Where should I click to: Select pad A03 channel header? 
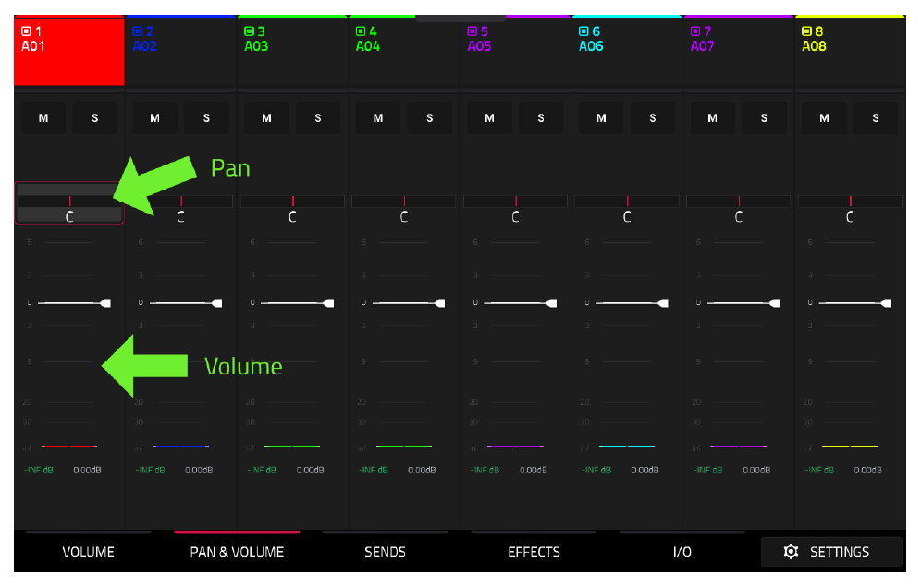click(x=292, y=51)
